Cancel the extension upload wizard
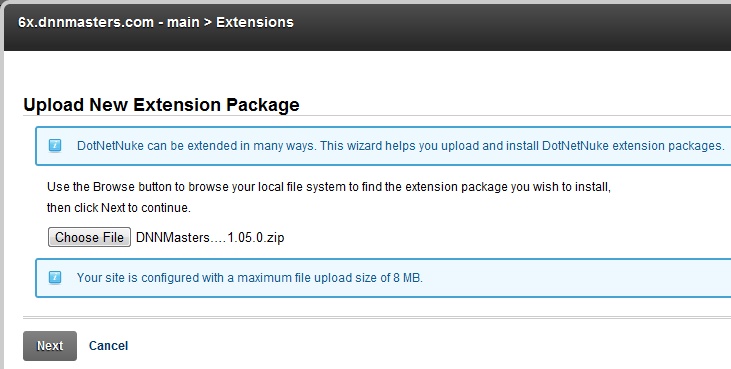This screenshot has height=369, width=731. click(x=108, y=346)
